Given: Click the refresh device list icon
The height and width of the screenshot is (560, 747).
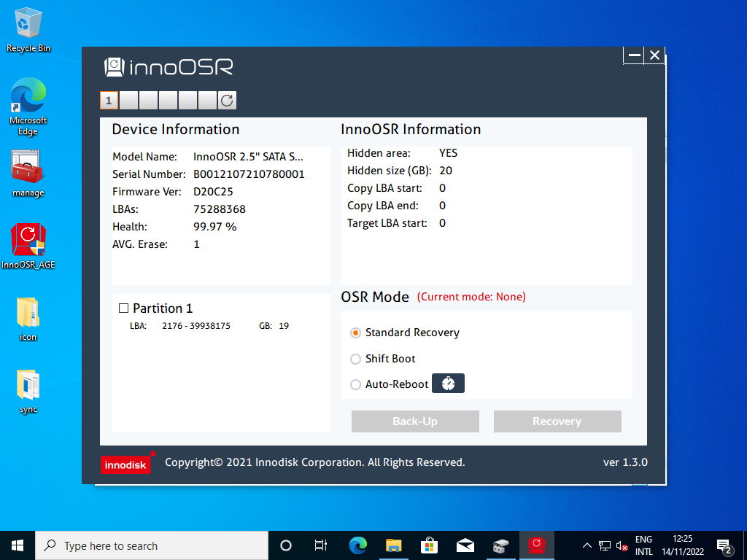Looking at the screenshot, I should (x=227, y=101).
